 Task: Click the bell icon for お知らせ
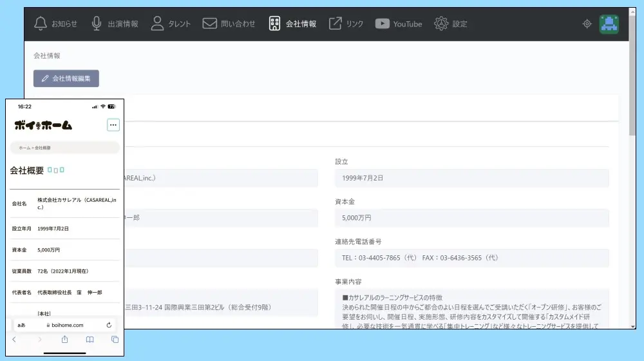pyautogui.click(x=40, y=23)
